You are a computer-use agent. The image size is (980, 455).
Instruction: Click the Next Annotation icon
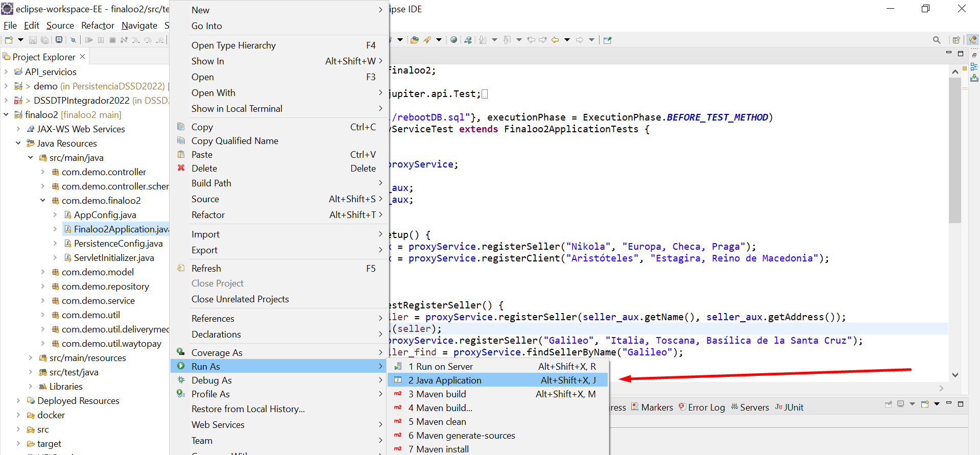click(483, 40)
